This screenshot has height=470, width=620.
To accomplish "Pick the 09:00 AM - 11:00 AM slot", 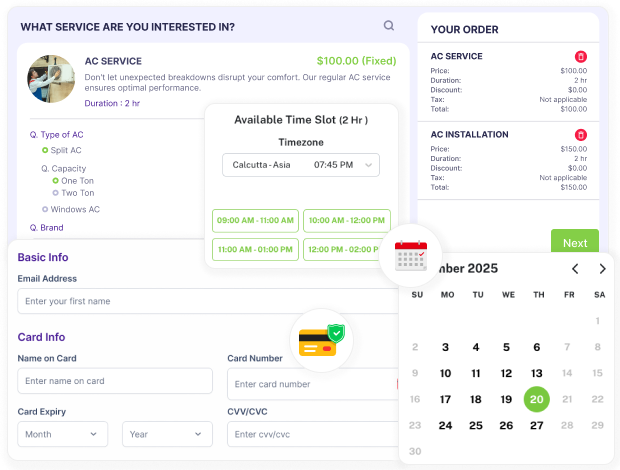I will tap(255, 221).
